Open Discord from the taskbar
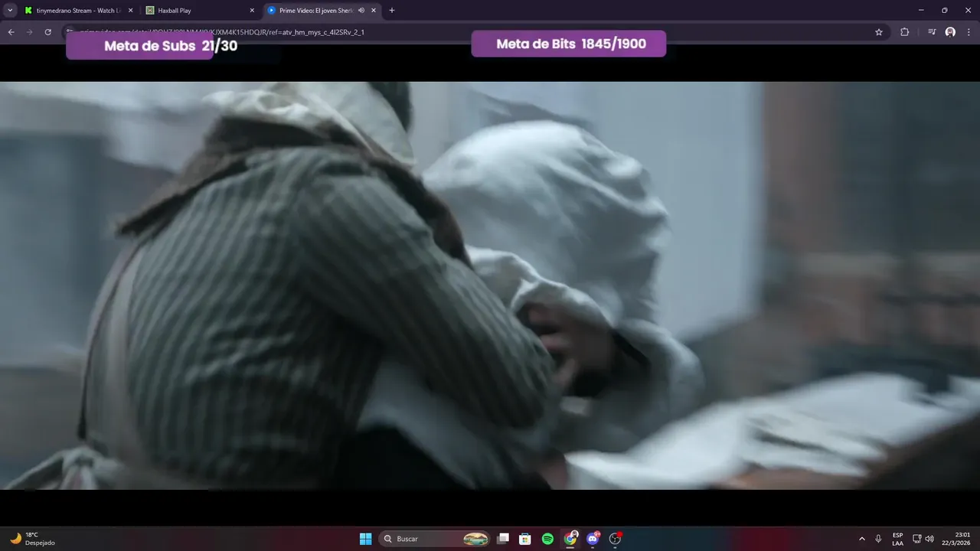The image size is (980, 551). [593, 539]
